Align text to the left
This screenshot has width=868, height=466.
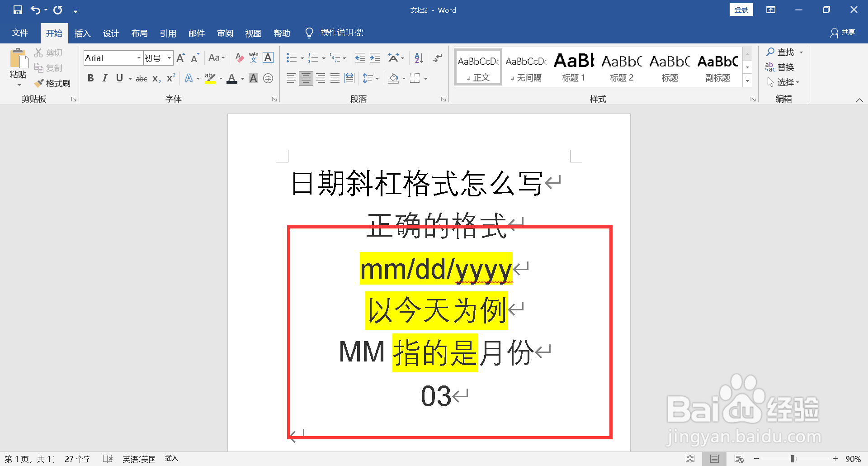[x=292, y=78]
